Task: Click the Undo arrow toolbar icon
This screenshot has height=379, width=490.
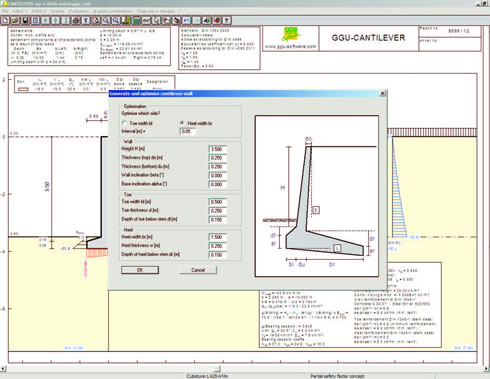Action: click(x=186, y=21)
